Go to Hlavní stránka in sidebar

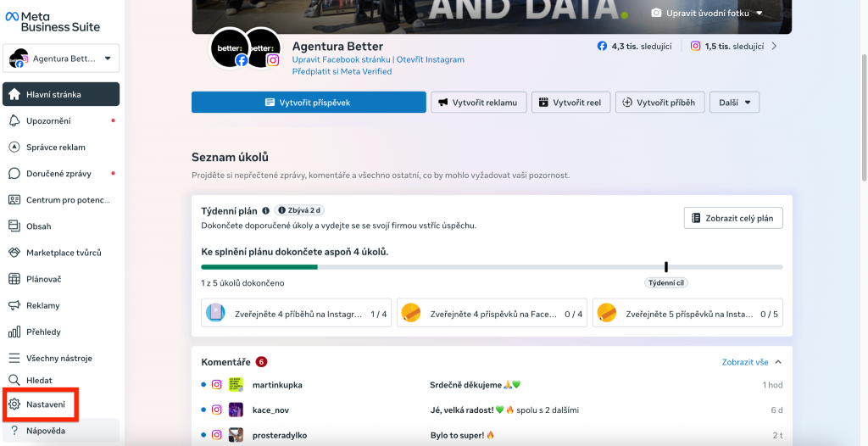(x=61, y=94)
